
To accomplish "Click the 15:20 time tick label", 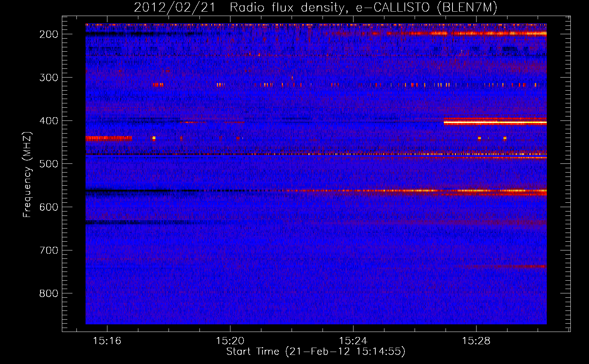I will tap(230, 341).
